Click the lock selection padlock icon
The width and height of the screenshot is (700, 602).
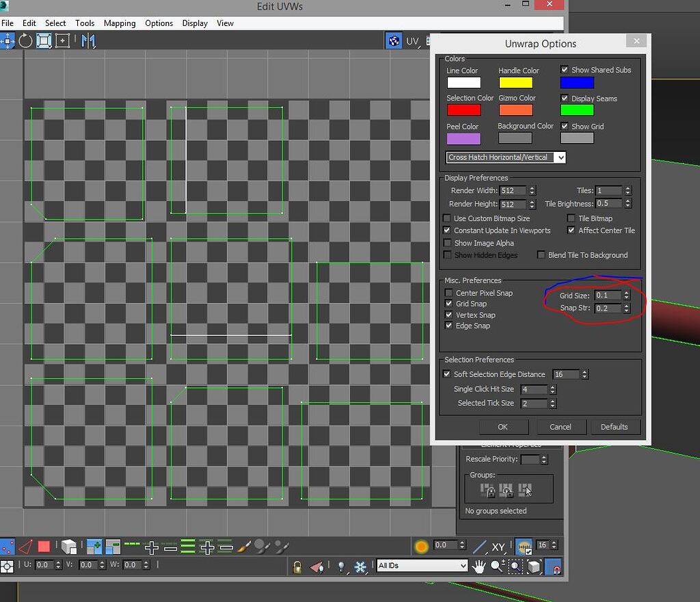pos(297,566)
